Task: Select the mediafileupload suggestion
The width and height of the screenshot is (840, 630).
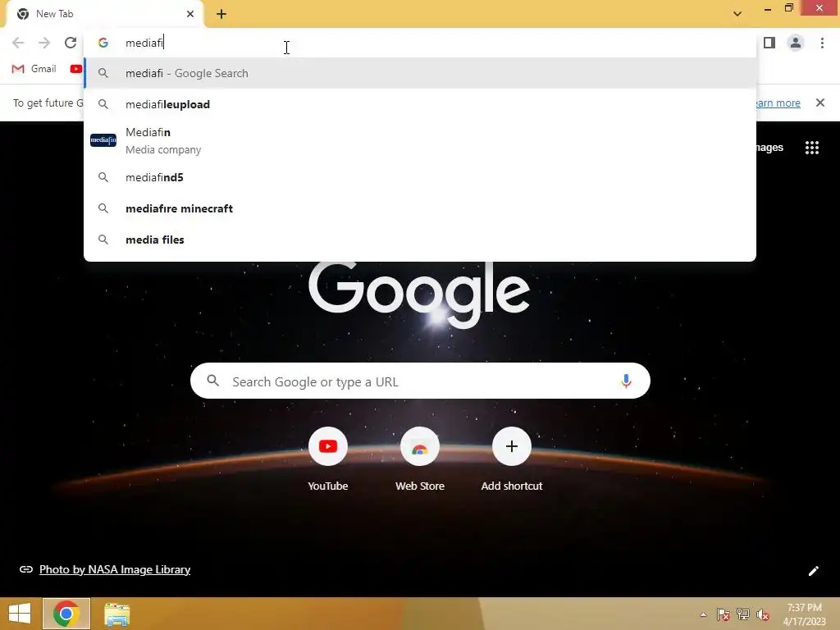Action: pyautogui.click(x=420, y=104)
